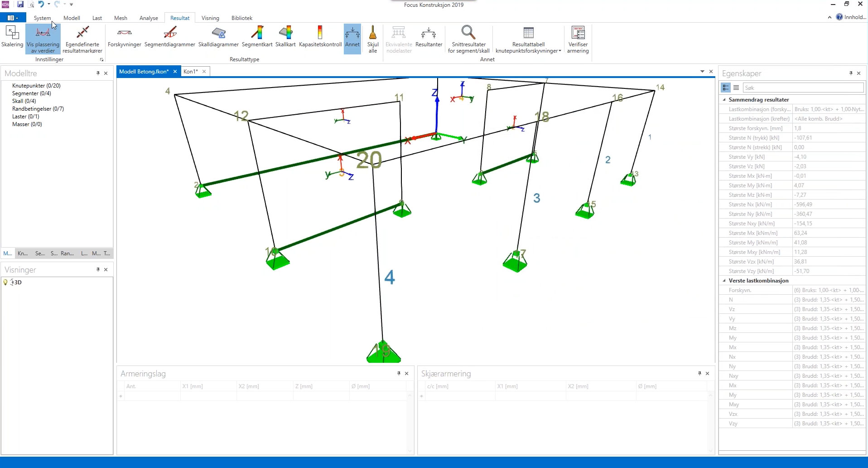The height and width of the screenshot is (468, 868).
Task: Save the file via toolbar icon
Action: coord(20,4)
